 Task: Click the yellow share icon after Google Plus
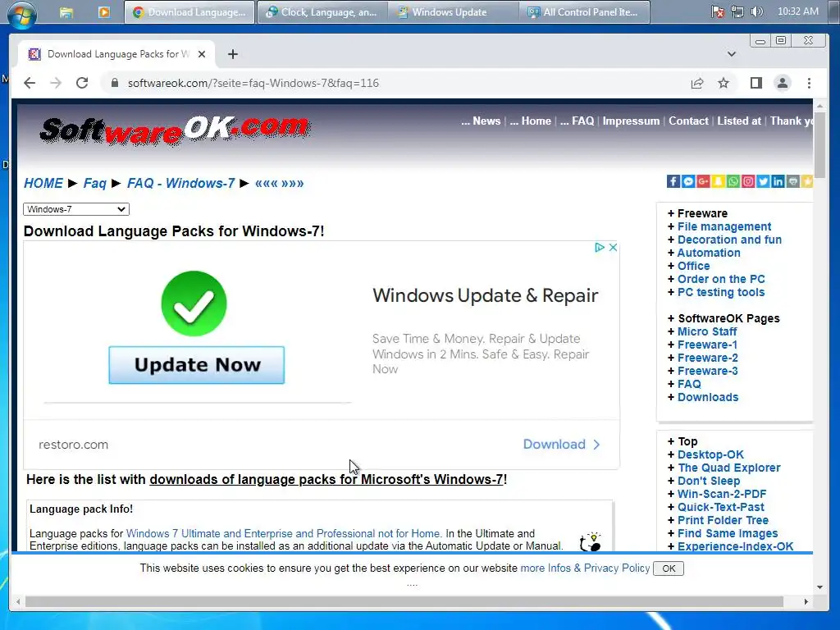719,181
